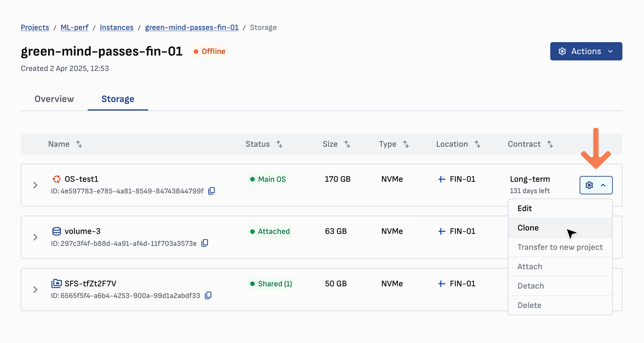Copy the OS-test1 volume ID
The width and height of the screenshot is (644, 343).
tap(211, 191)
